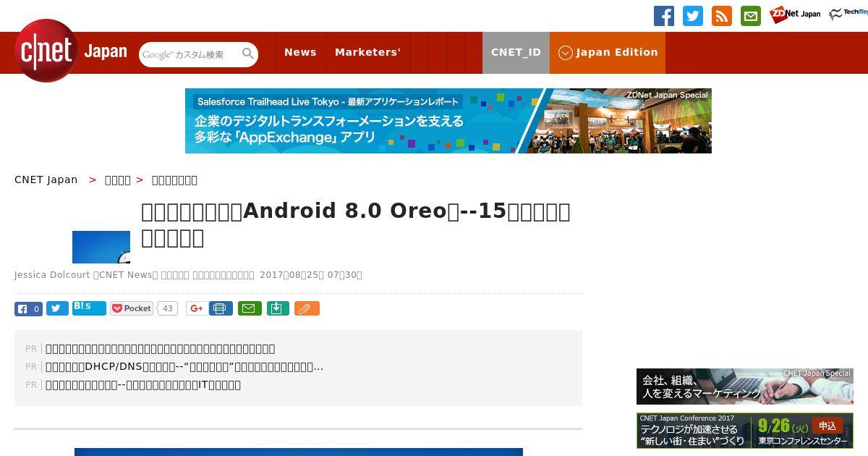
Task: Save article to Pocket
Action: 132,308
